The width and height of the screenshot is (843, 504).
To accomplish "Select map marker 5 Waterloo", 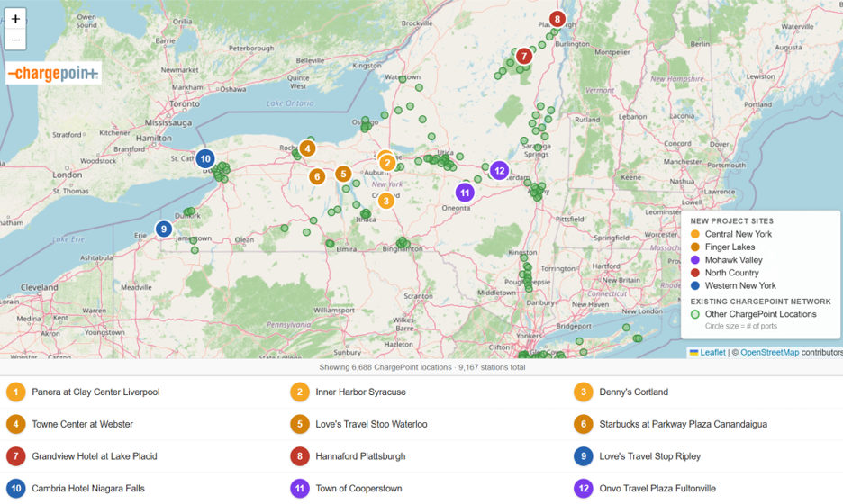I will 343,174.
